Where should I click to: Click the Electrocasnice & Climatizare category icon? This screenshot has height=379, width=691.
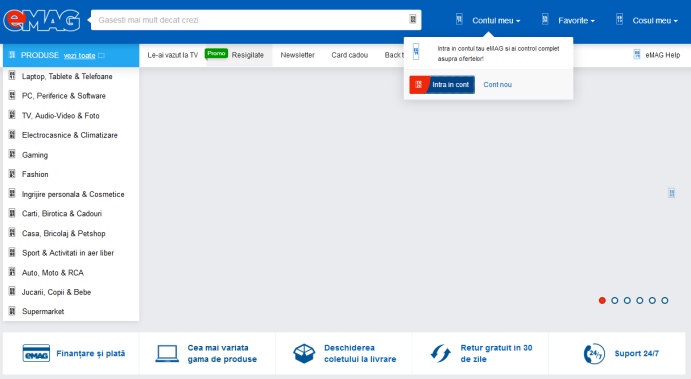coord(12,134)
